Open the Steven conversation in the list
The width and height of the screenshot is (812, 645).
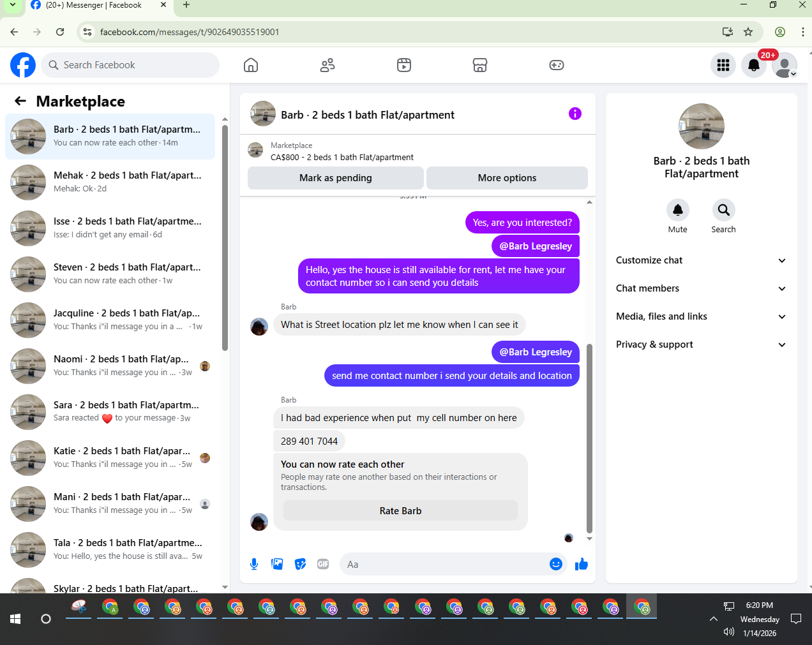[110, 274]
